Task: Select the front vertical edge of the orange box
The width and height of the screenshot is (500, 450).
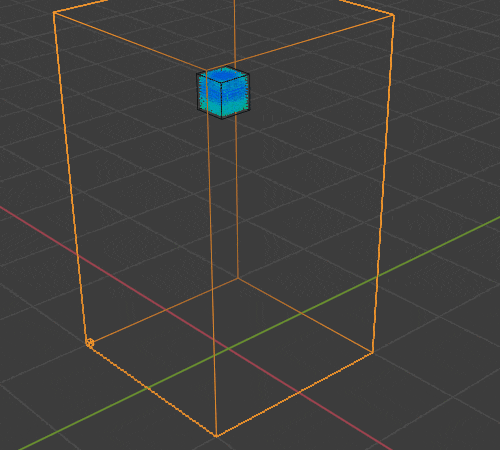Action: pyautogui.click(x=211, y=253)
